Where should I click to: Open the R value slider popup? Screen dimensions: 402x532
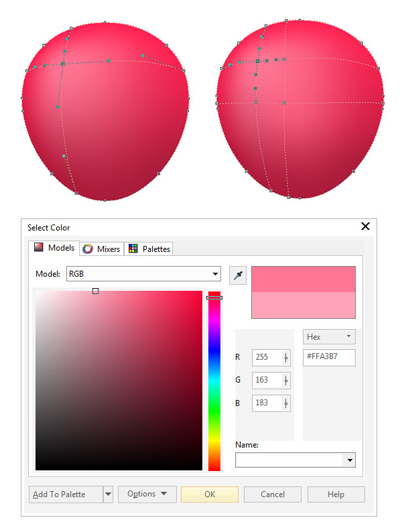click(286, 358)
